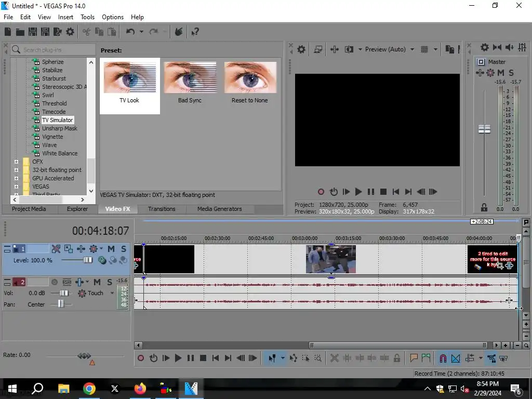Click the Insert Region icon
This screenshot has width=532, height=399.
426,358
